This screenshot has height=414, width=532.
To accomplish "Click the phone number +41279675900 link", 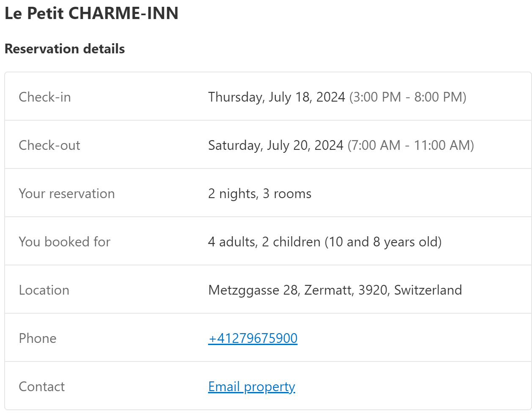I will 253,338.
